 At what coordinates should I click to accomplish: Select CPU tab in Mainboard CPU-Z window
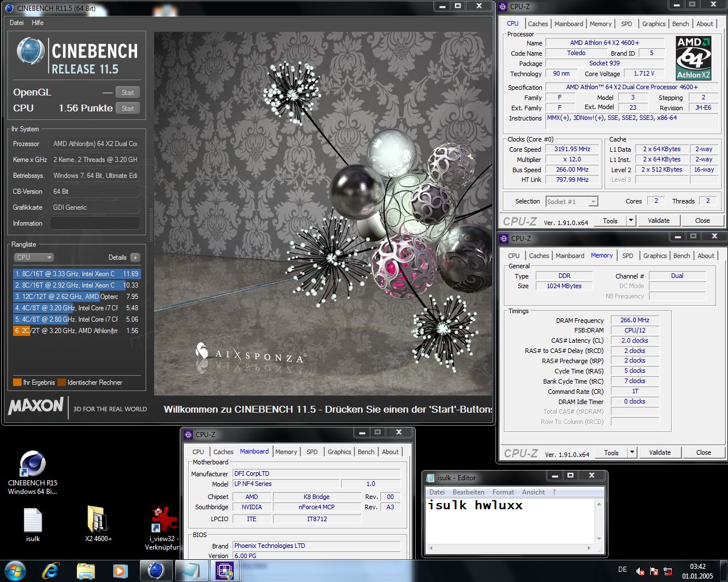pyautogui.click(x=198, y=452)
